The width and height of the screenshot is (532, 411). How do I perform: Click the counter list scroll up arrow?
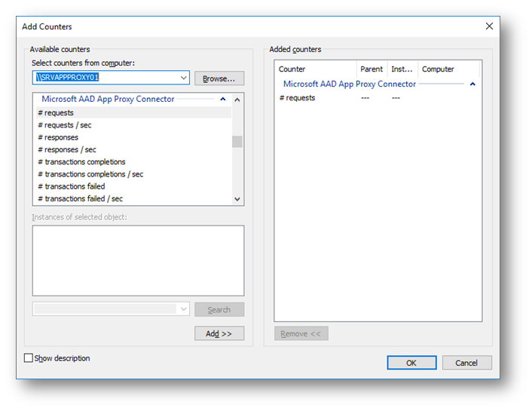point(237,100)
